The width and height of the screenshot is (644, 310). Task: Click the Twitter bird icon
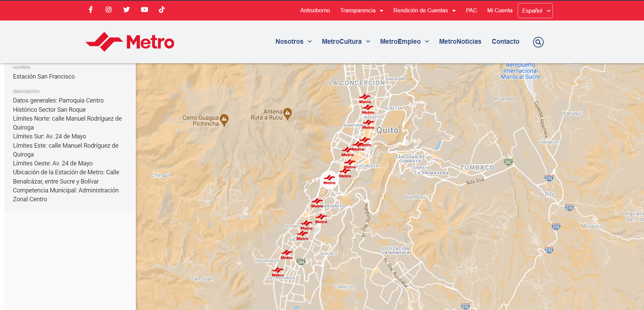[x=126, y=10]
